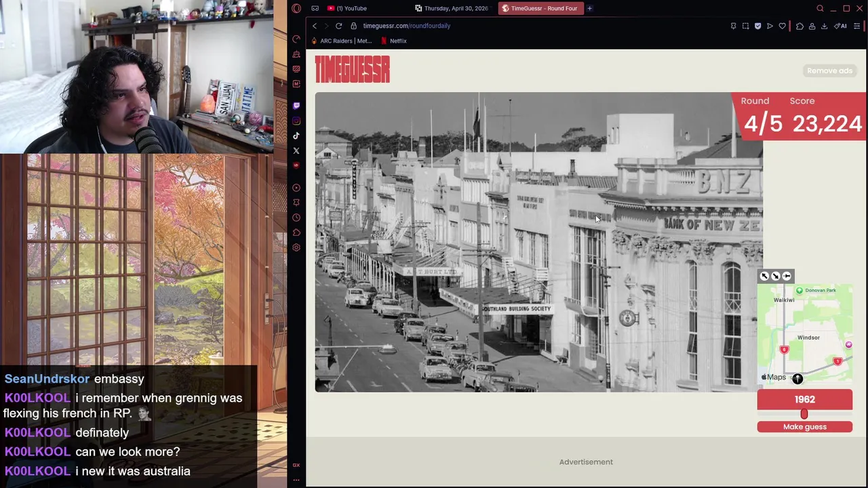868x488 pixels.
Task: Open the media player sidebar icon
Action: (x=296, y=188)
